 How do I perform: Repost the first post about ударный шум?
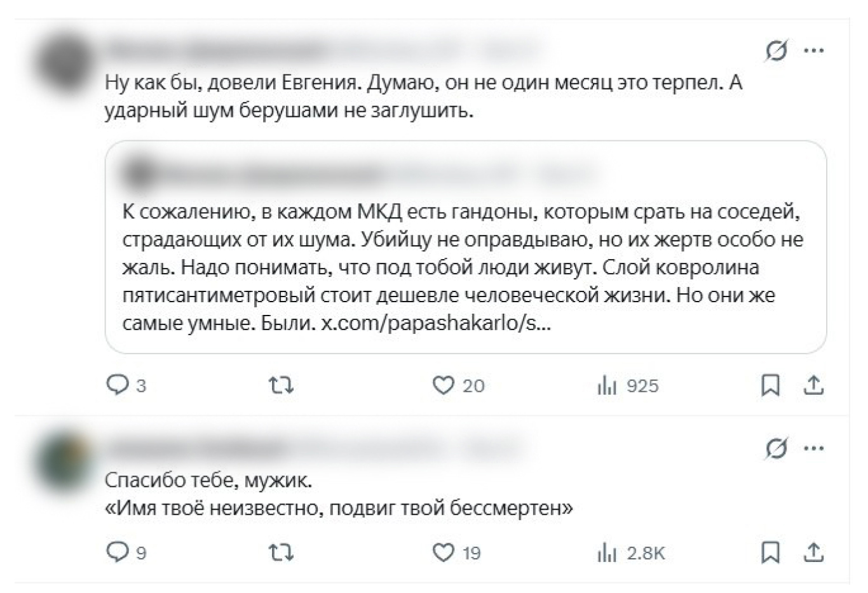click(x=281, y=385)
